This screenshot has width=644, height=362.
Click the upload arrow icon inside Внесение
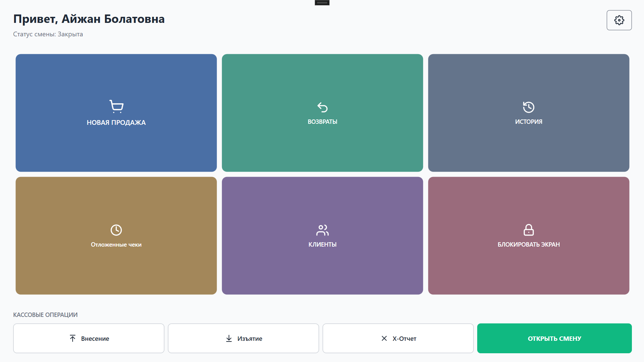73,338
